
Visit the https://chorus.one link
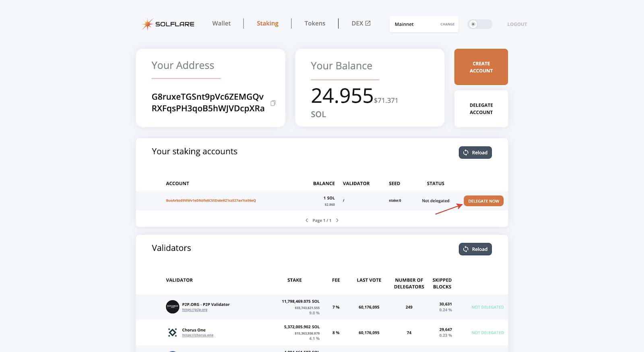[198, 335]
